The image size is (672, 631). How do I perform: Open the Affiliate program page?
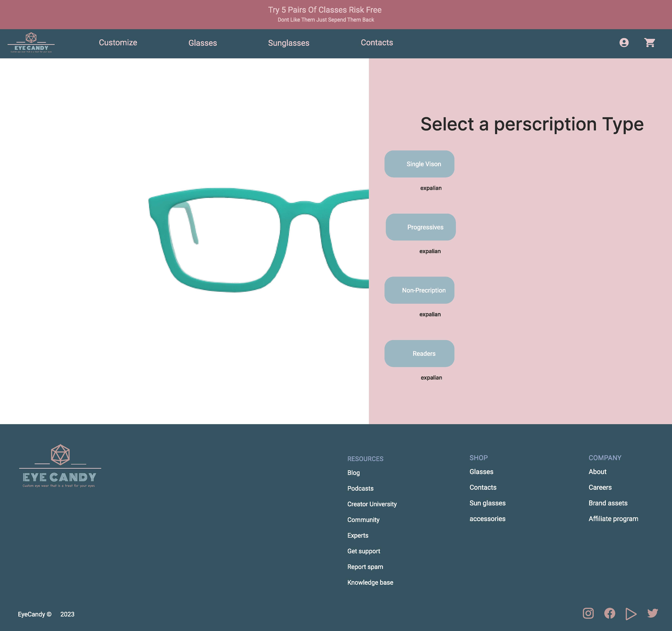coord(613,518)
